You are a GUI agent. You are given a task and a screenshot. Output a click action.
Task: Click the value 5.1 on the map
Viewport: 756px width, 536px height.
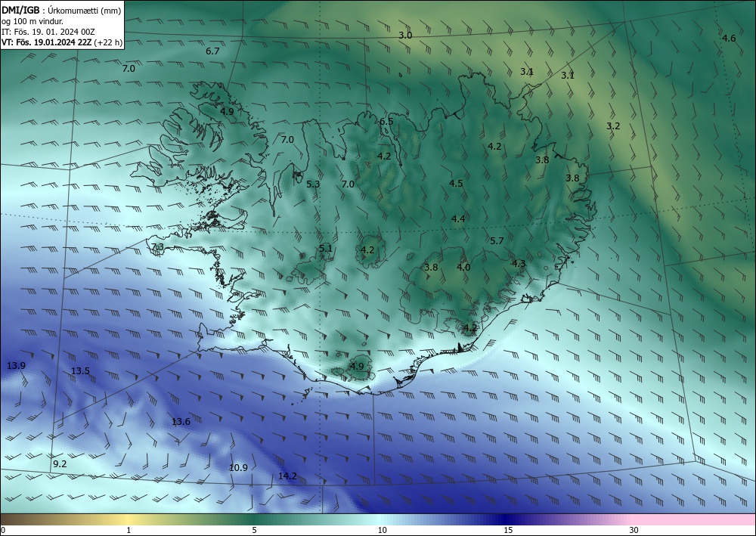point(326,249)
